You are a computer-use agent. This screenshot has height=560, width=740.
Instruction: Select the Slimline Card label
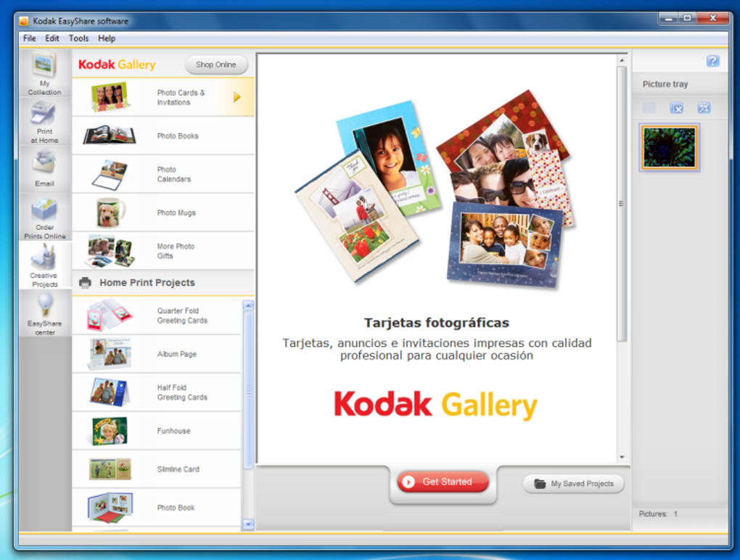[178, 469]
